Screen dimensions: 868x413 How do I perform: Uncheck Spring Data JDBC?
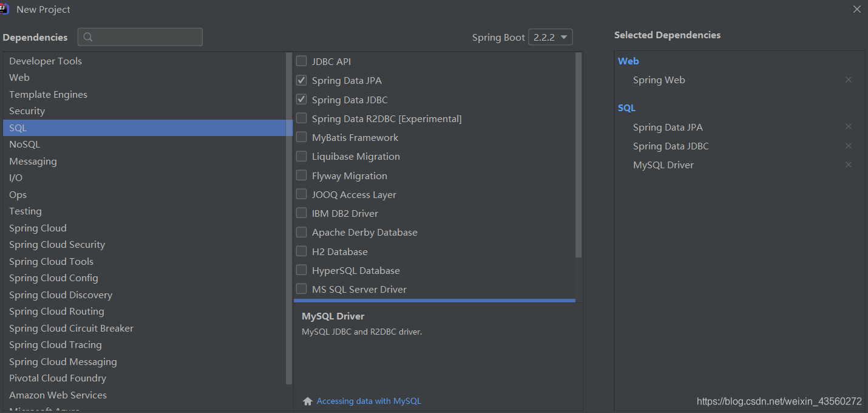[x=301, y=99]
